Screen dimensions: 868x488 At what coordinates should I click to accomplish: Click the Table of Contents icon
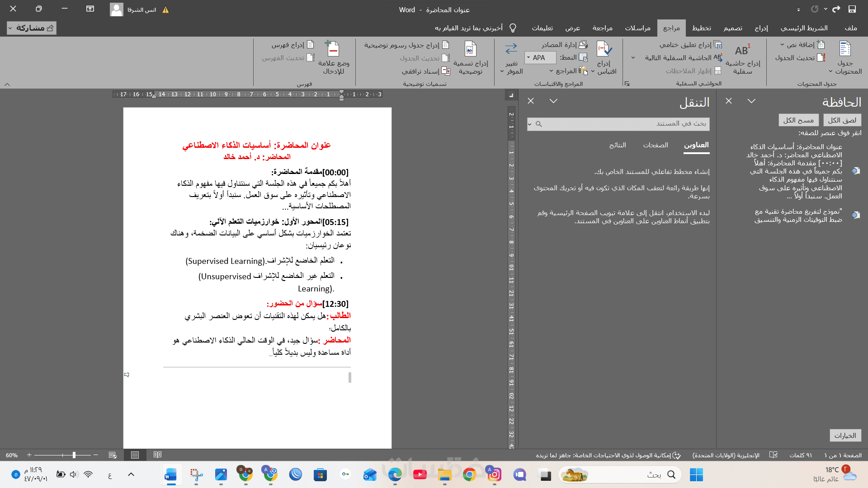pyautogui.click(x=844, y=49)
